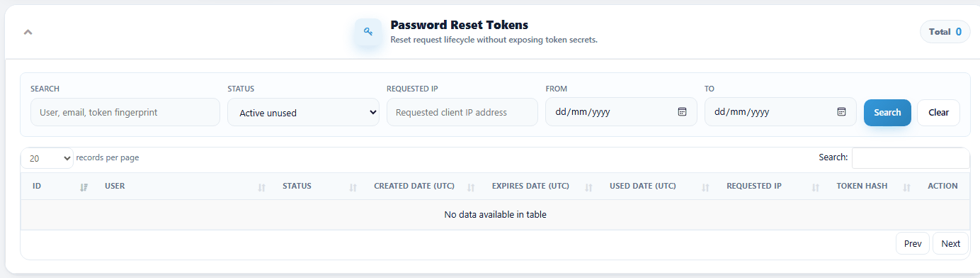Open the From date calendar picker icon
The image size is (980, 278).
click(683, 112)
